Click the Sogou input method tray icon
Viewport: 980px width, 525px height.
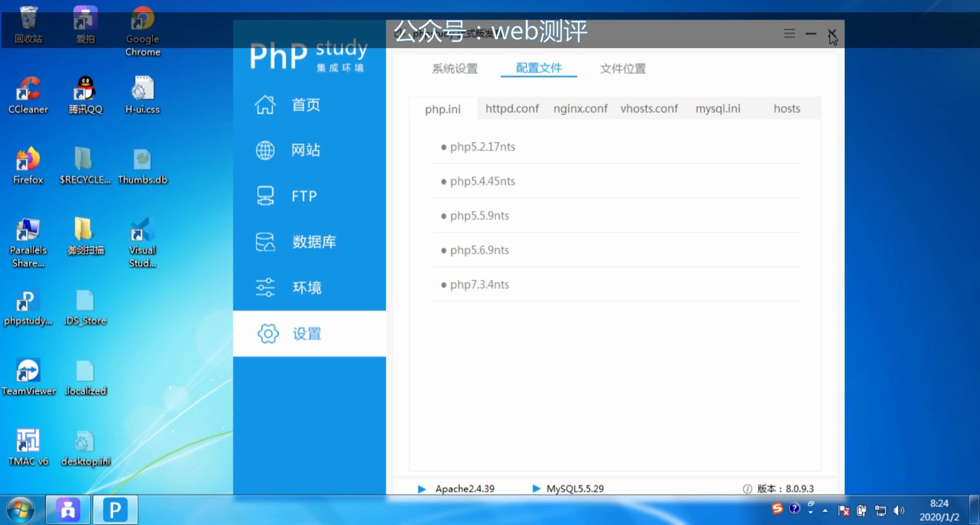pos(777,508)
